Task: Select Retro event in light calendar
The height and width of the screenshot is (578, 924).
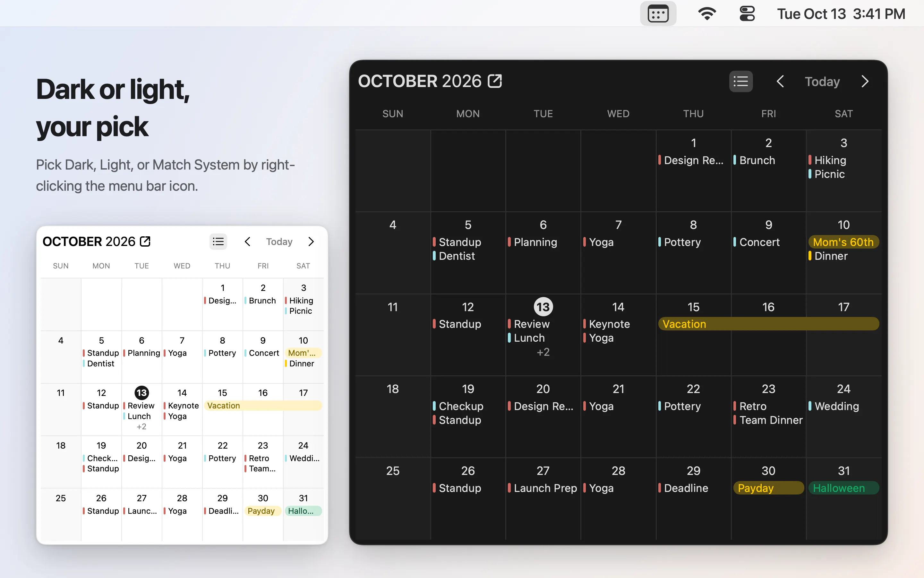Action: 257,458
